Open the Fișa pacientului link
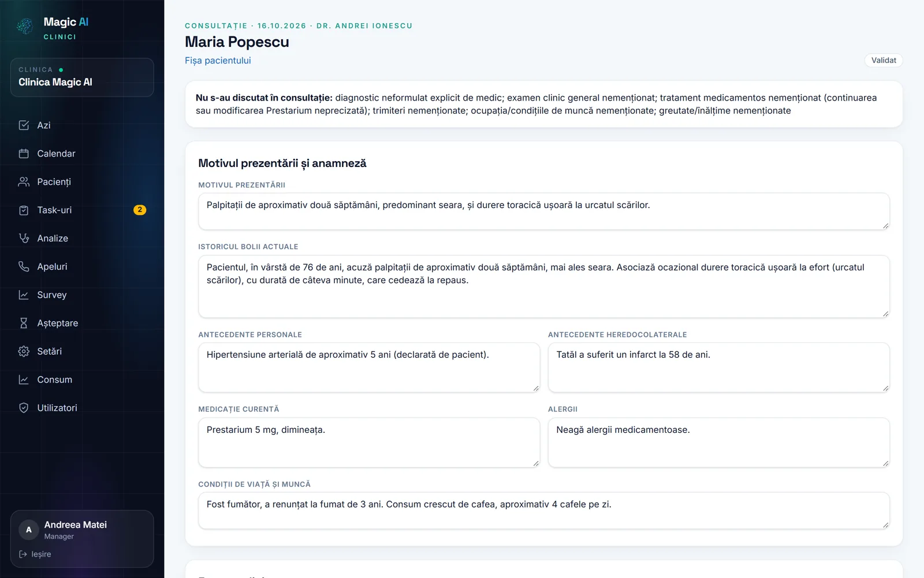Screen dimensions: 924x578 [218, 61]
